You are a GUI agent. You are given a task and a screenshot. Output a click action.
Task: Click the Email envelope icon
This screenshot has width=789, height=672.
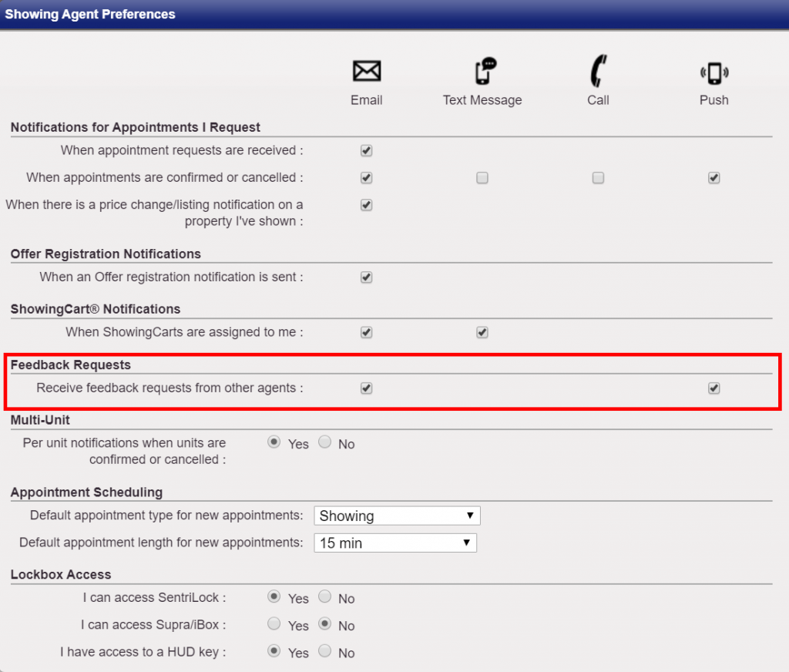click(367, 72)
